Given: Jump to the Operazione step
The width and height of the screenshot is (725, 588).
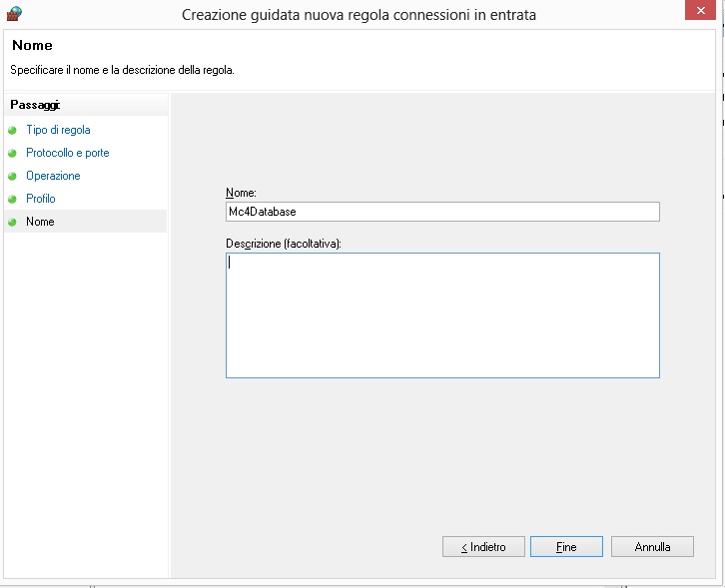Looking at the screenshot, I should pyautogui.click(x=53, y=177).
